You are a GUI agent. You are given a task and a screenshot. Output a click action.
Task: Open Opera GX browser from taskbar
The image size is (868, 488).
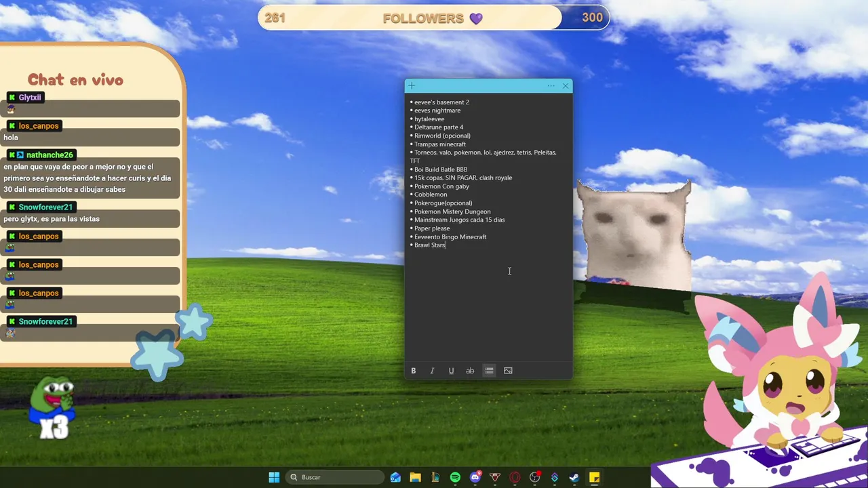(515, 477)
